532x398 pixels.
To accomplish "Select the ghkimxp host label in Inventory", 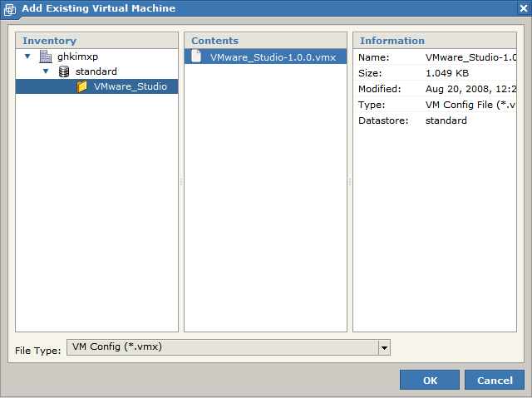I will (79, 57).
